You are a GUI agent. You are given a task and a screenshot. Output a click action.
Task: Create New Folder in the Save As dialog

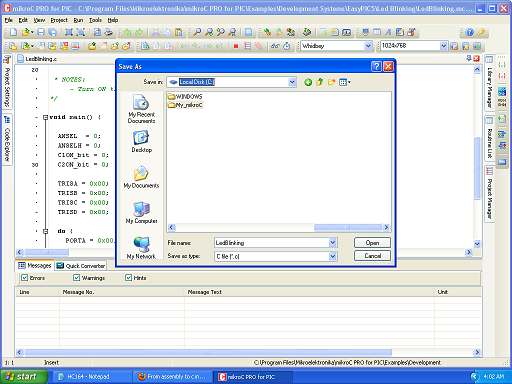point(331,82)
